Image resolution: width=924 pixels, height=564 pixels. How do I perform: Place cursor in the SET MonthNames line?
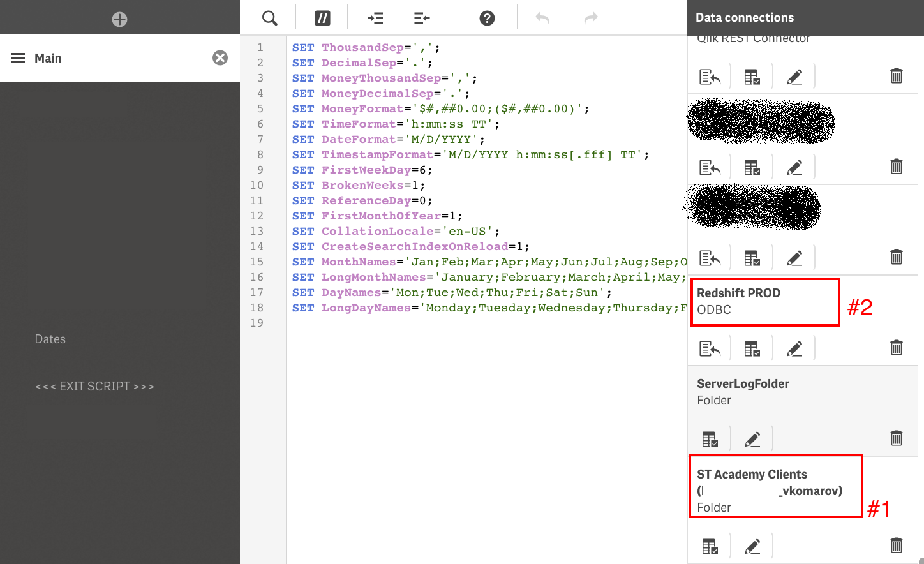click(489, 262)
